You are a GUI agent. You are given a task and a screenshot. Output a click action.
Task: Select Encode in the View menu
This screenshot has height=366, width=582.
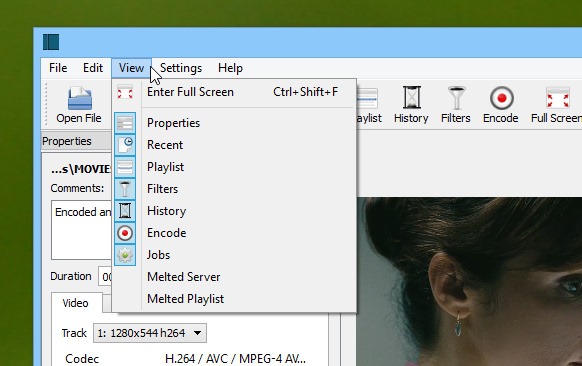click(x=234, y=233)
